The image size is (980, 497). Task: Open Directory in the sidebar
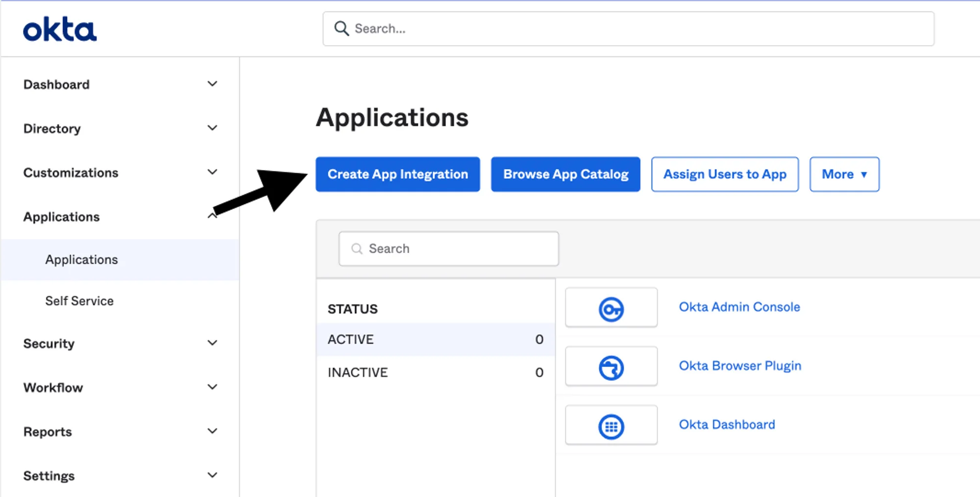[x=52, y=128]
